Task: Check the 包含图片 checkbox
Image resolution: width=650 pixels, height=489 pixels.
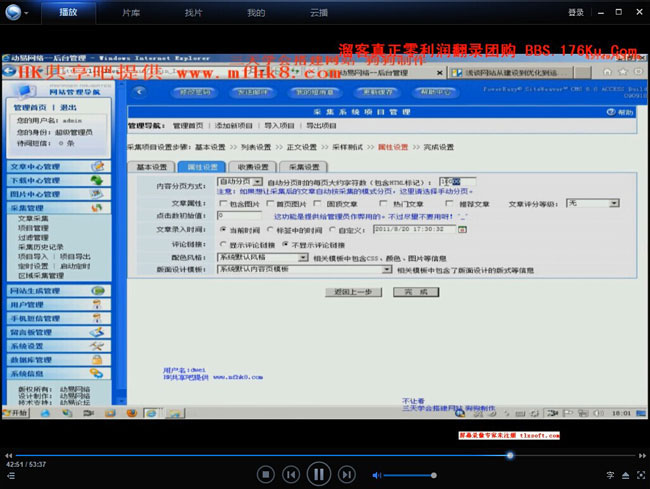Action: (x=221, y=203)
